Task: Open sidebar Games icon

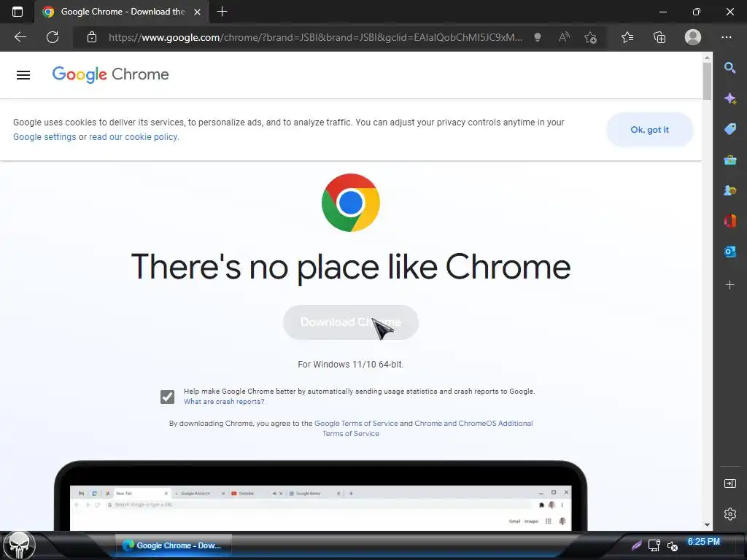Action: point(729,190)
